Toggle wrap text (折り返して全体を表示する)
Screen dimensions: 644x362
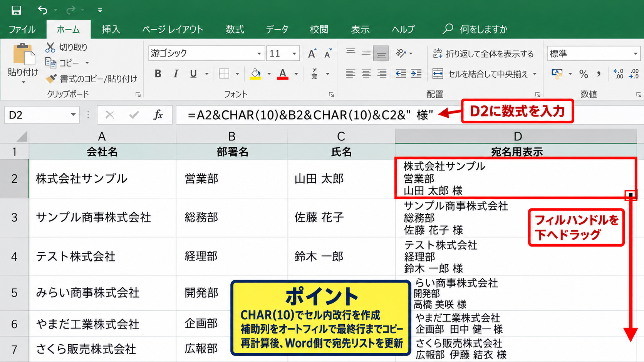click(483, 53)
